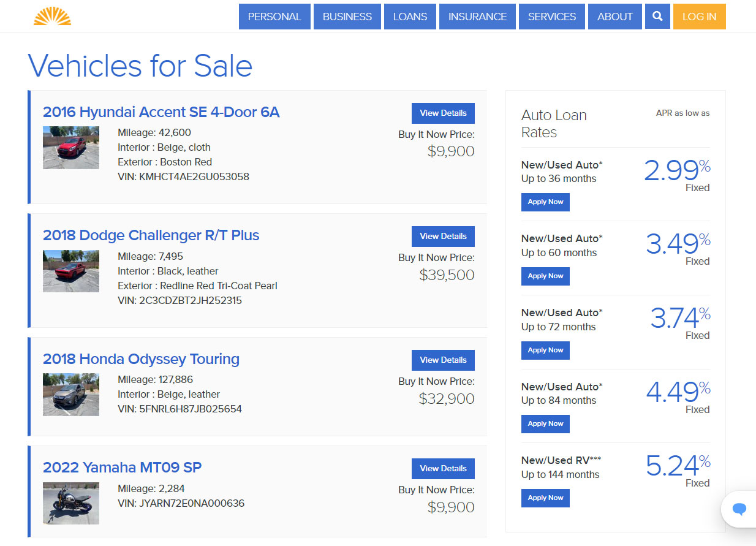The width and height of the screenshot is (756, 546).
Task: Click the red Hyundai Accent thumbnail
Action: [x=71, y=148]
